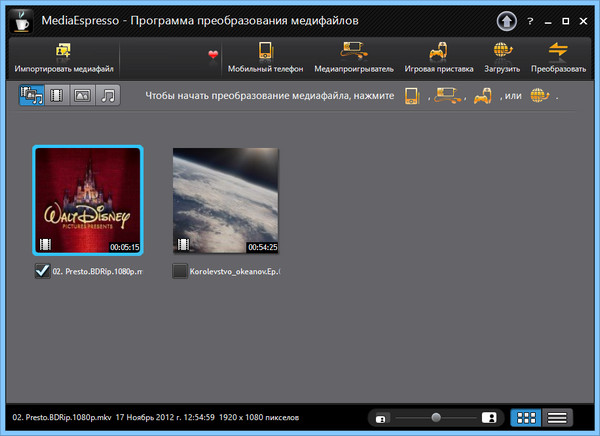Click the large thumbnail size icon
600x436 pixels.
pyautogui.click(x=489, y=418)
